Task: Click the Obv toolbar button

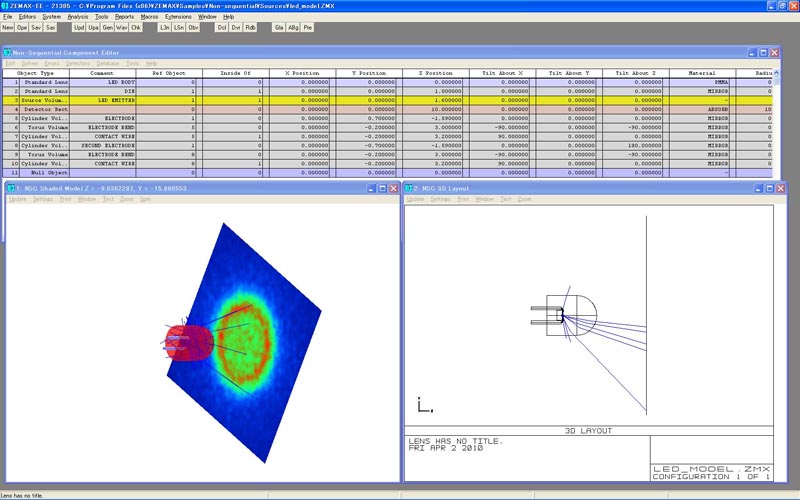Action: coord(194,28)
